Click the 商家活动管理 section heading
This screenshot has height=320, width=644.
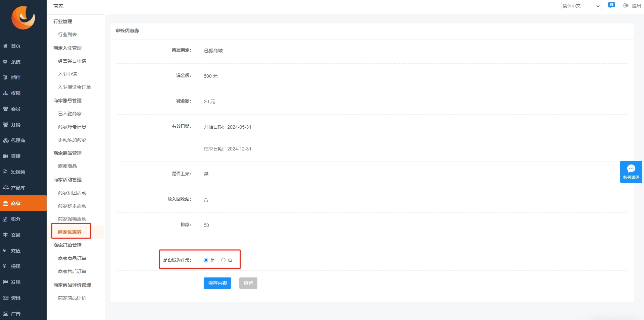[67, 180]
